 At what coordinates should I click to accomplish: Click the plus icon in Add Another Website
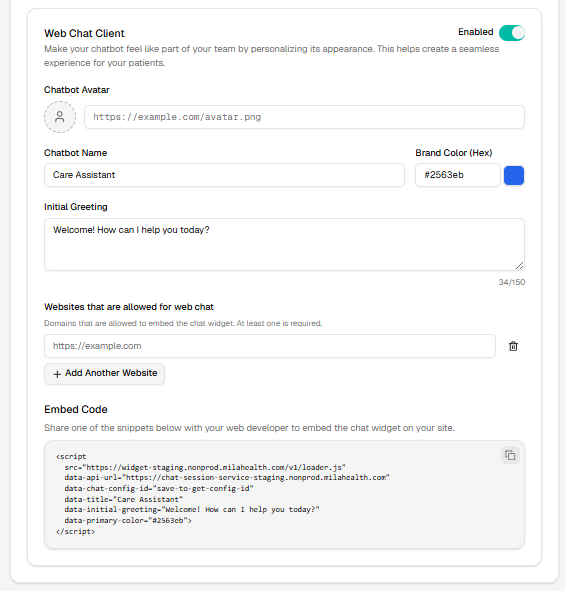point(57,374)
